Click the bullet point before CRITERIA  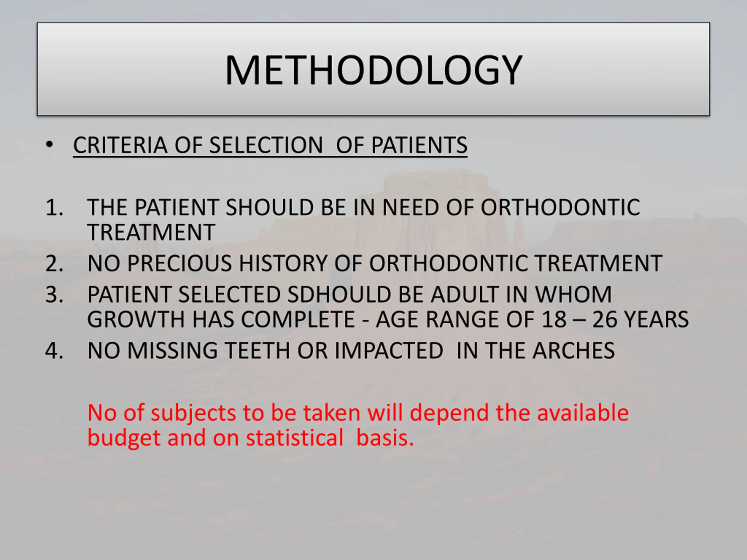49,145
